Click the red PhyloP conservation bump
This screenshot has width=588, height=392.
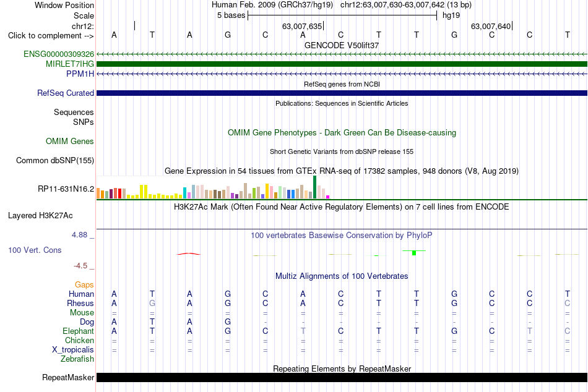pyautogui.click(x=189, y=254)
